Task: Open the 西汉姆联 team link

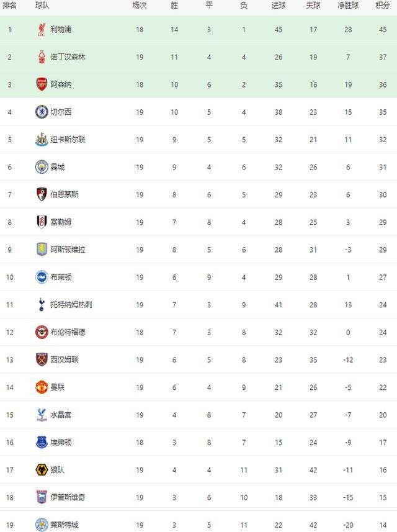Action: (65, 359)
